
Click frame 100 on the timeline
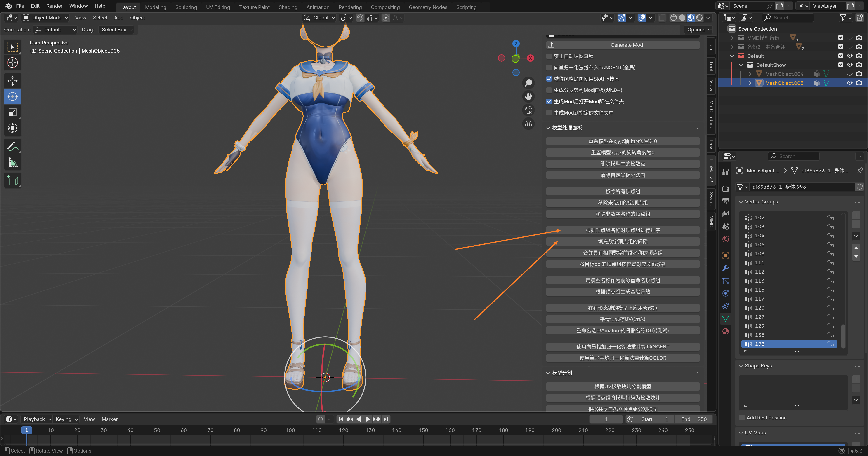[x=290, y=430]
